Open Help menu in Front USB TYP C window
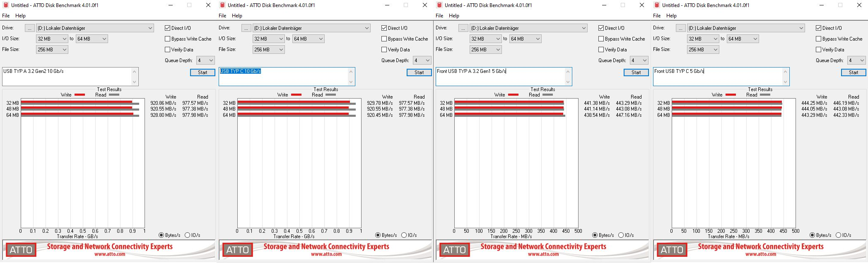This screenshot has height=263, width=868. pyautogui.click(x=671, y=16)
